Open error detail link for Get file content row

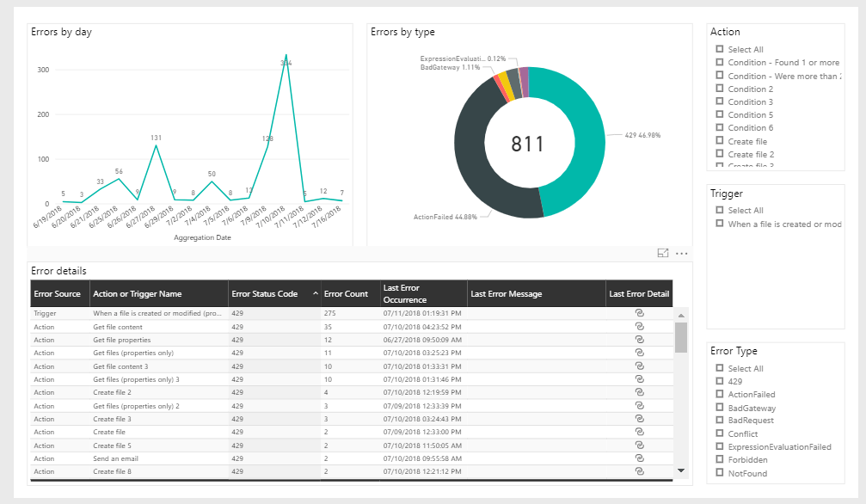click(640, 327)
